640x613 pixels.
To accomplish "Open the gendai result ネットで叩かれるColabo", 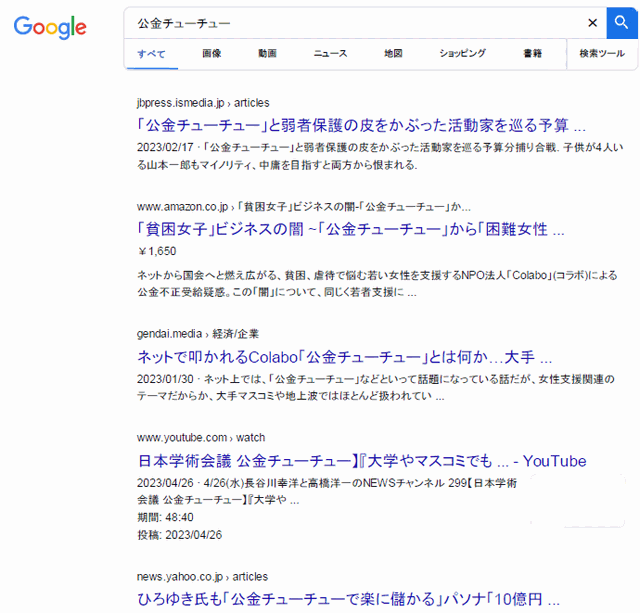I will pos(344,357).
